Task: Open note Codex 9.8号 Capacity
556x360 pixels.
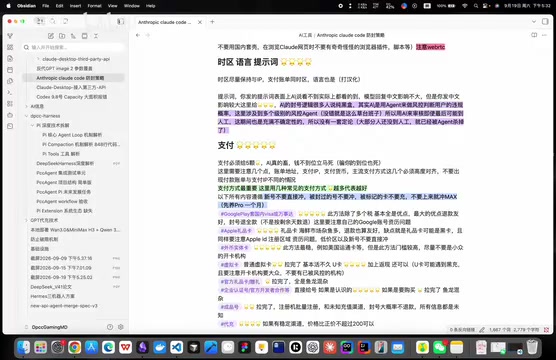Action: [x=72, y=97]
